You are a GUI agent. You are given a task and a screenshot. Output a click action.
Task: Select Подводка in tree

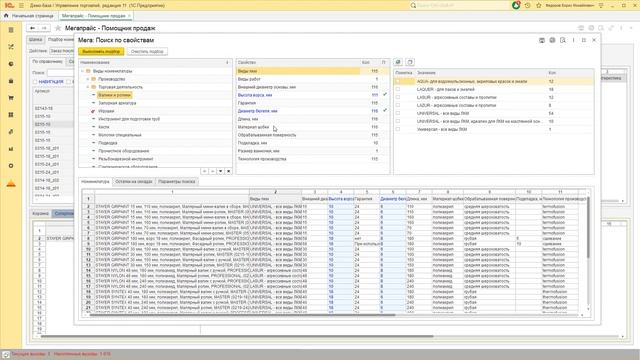pyautogui.click(x=108, y=143)
